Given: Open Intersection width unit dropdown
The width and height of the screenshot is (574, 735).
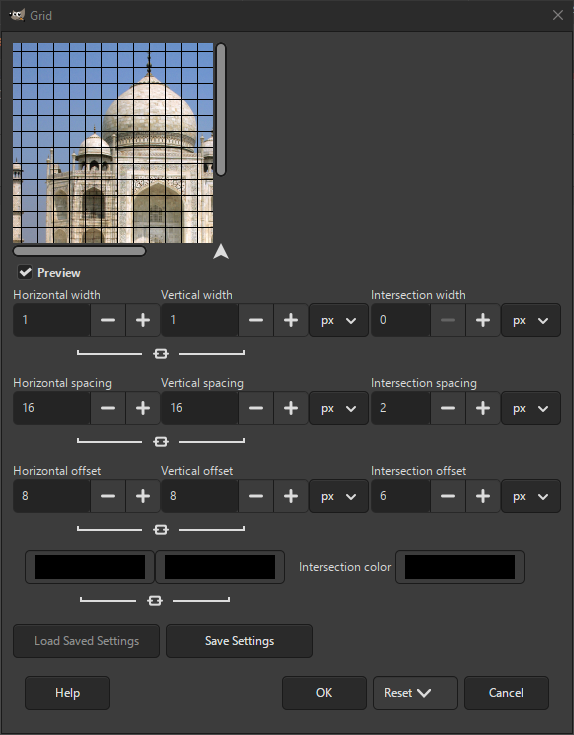Looking at the screenshot, I should click(x=531, y=320).
